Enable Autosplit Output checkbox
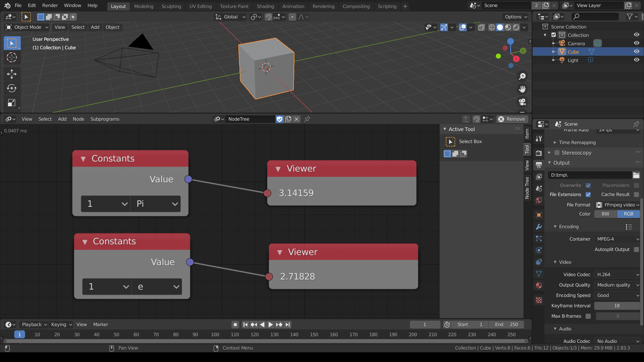 (x=636, y=249)
